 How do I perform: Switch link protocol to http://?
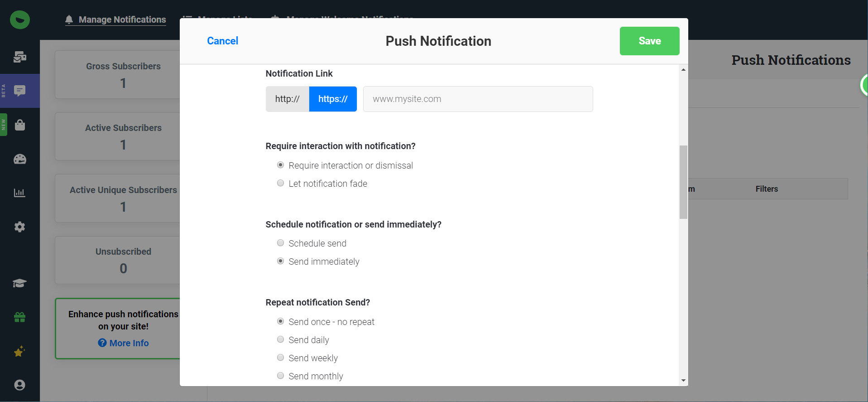tap(287, 99)
